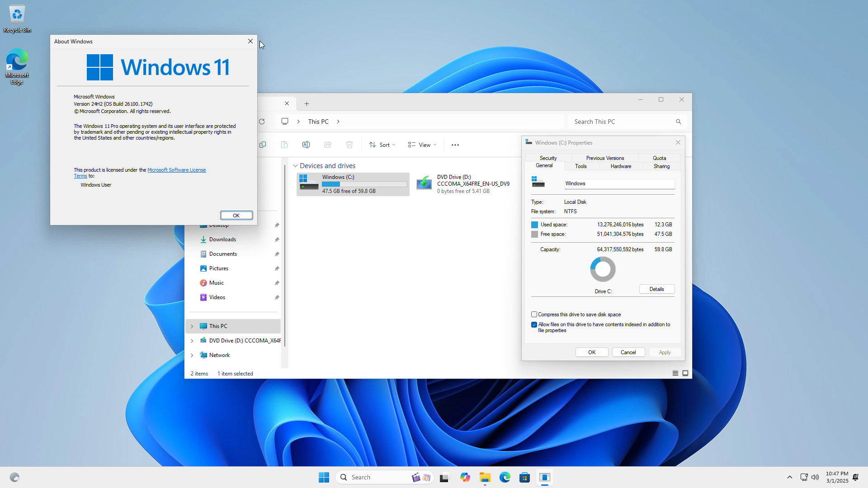Screen dimensions: 868x488
Task: Open the Sort dropdown
Action: (x=382, y=145)
